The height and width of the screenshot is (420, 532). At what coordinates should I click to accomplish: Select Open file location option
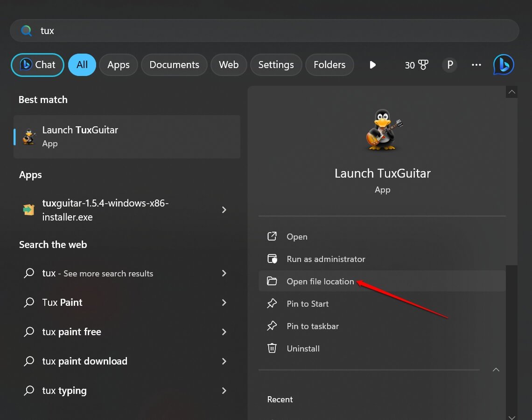point(320,282)
